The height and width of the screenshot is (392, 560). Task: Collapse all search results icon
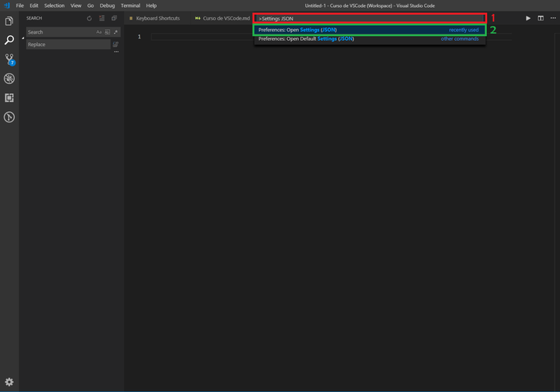(x=115, y=18)
